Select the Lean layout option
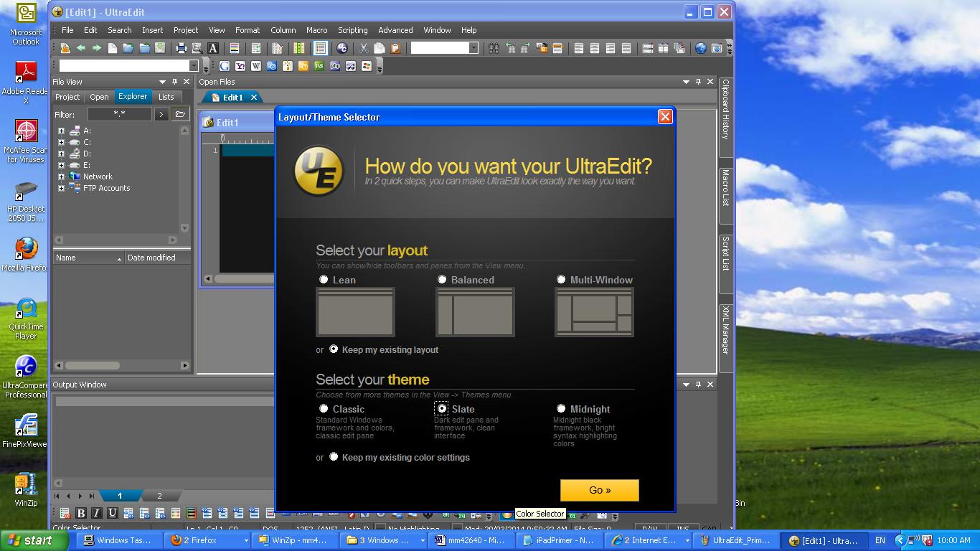This screenshot has height=551, width=980. pos(324,280)
